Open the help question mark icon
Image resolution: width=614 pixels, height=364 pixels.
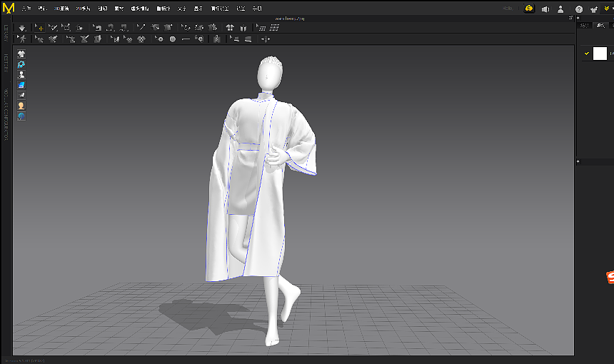tap(579, 9)
